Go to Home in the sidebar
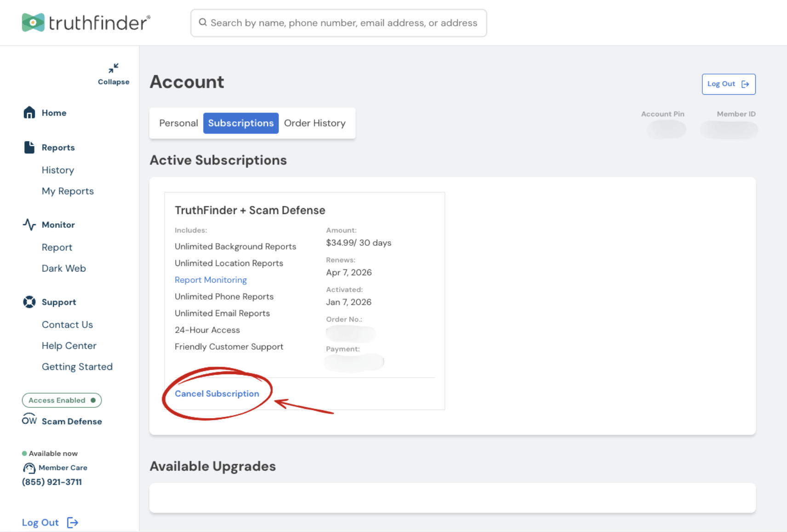The image size is (787, 532). 54,113
